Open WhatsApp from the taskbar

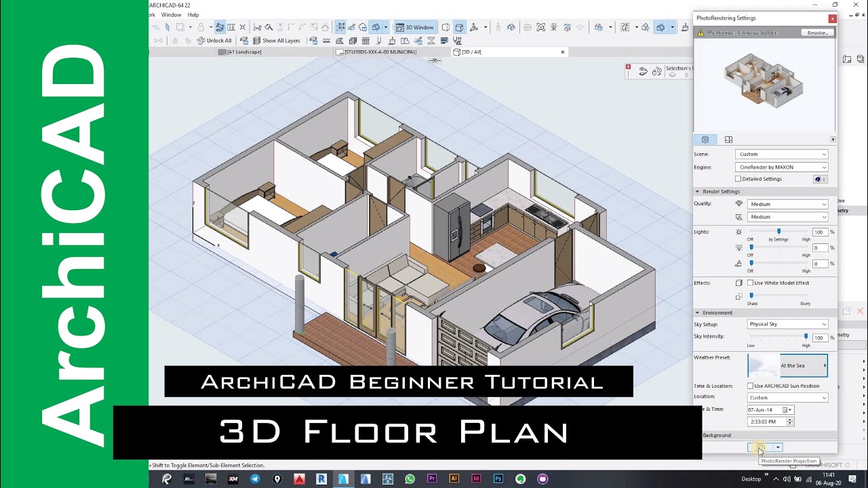(410, 479)
